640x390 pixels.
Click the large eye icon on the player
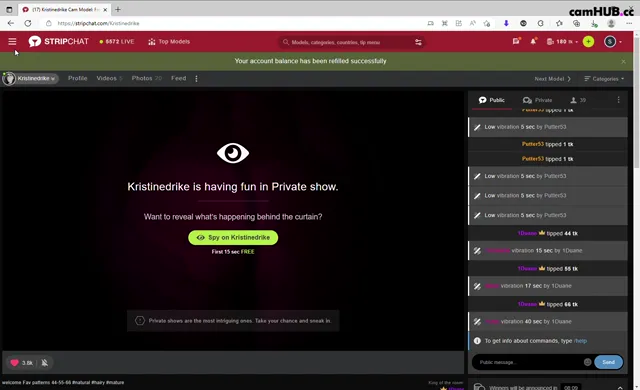233,153
